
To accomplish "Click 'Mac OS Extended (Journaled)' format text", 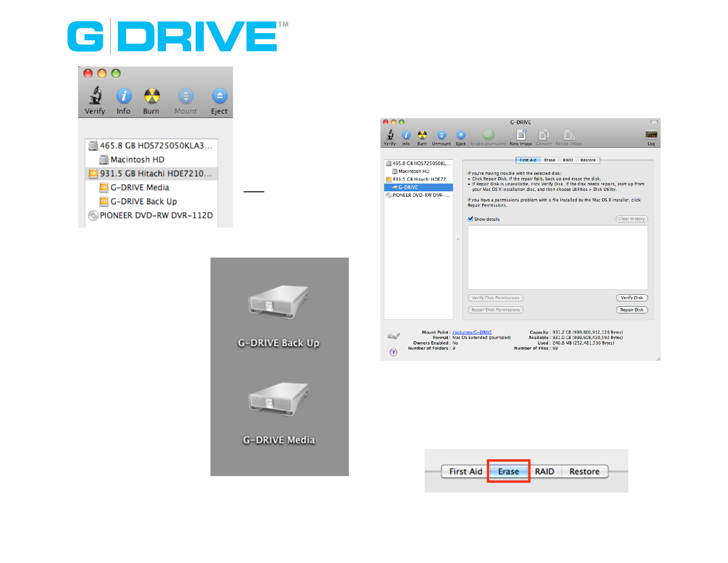I will tap(482, 338).
